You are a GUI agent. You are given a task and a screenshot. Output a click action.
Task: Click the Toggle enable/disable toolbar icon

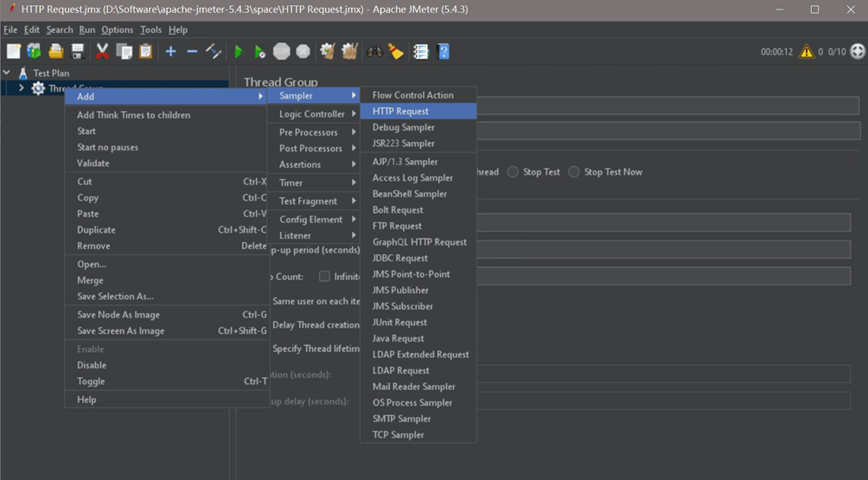214,52
